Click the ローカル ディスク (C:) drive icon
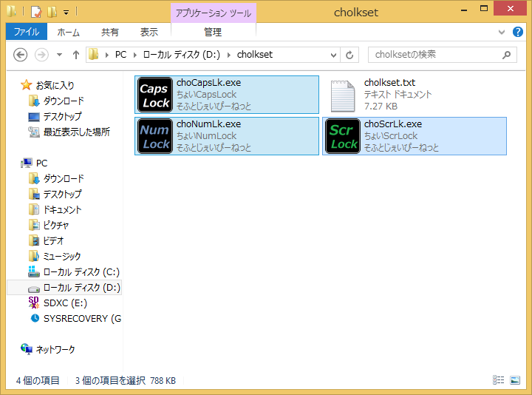This screenshot has height=395, width=532. (x=33, y=271)
